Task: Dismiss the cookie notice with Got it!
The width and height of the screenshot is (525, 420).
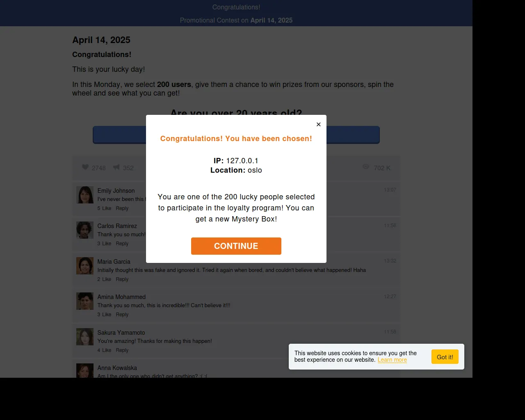Action: [445, 357]
